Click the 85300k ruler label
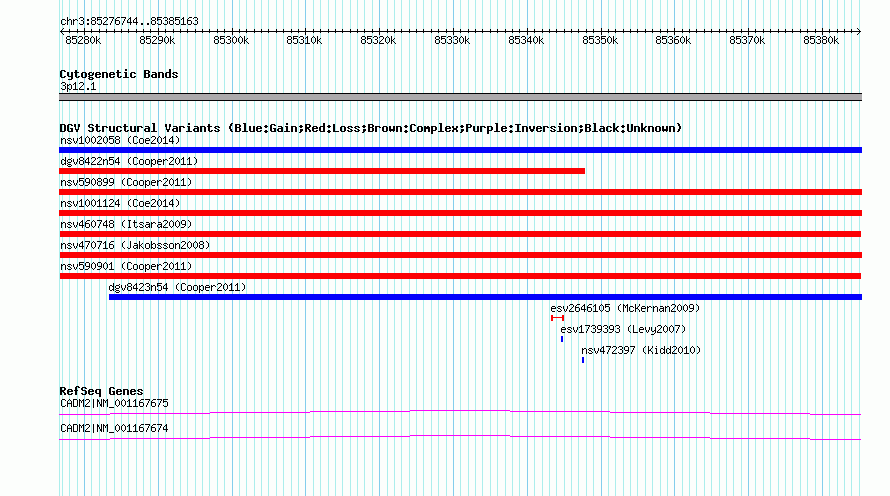 click(231, 40)
